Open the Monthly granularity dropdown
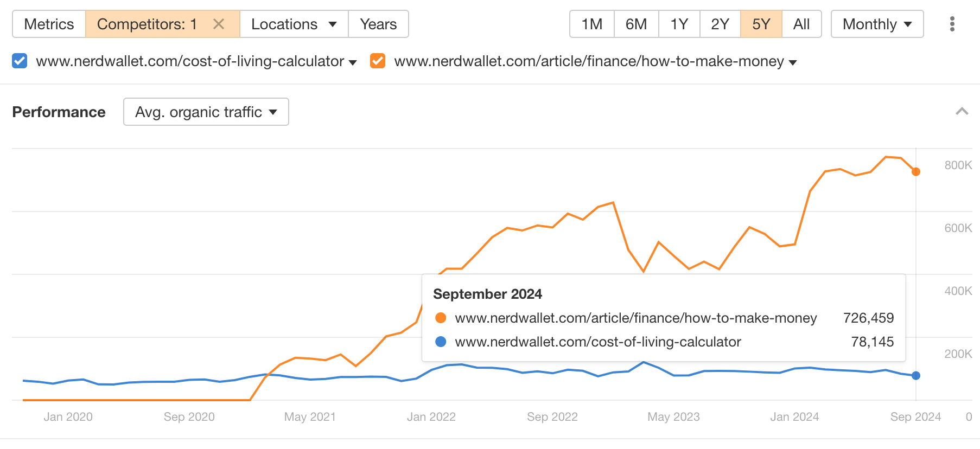 (876, 24)
